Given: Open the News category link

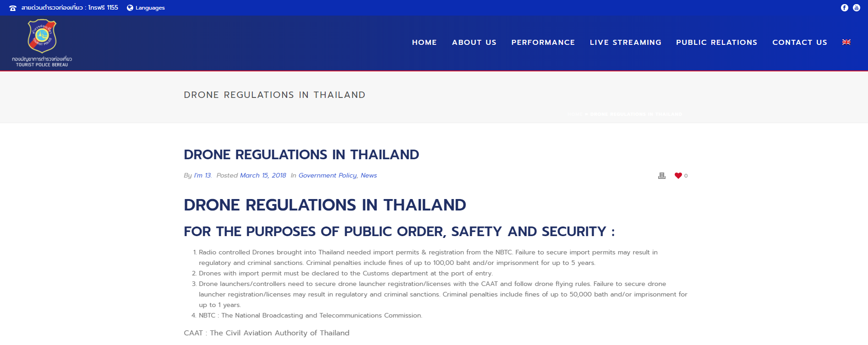Looking at the screenshot, I should click(369, 176).
